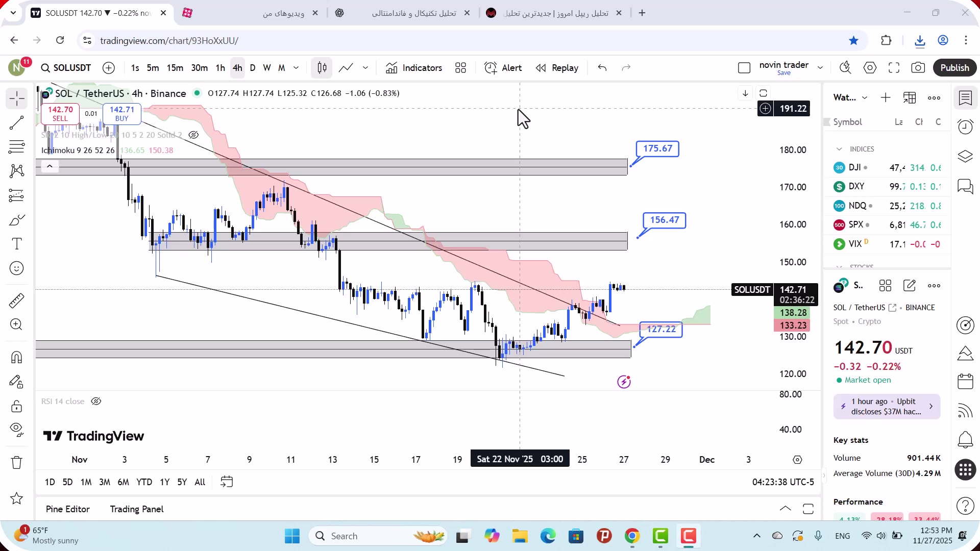Open quick search icon
This screenshot has height=551, width=980.
pos(845,68)
